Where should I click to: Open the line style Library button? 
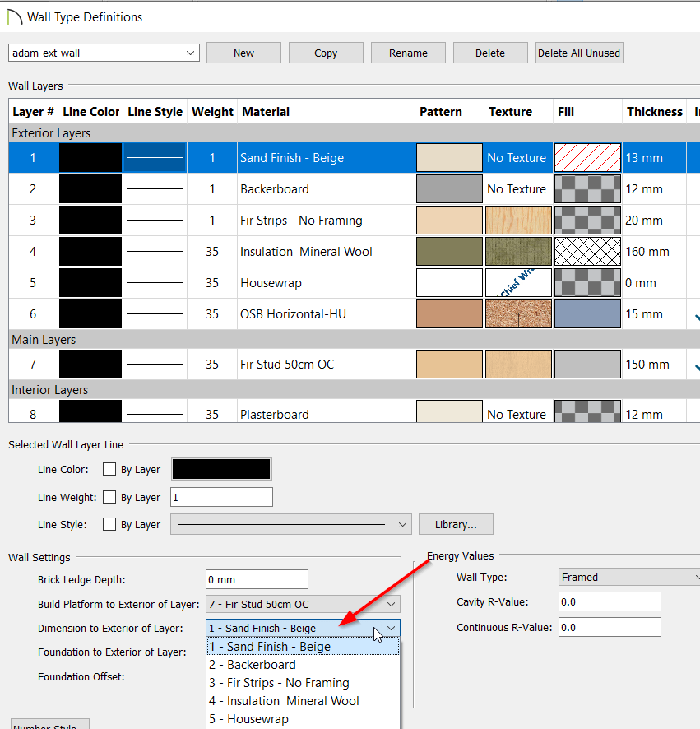(456, 524)
